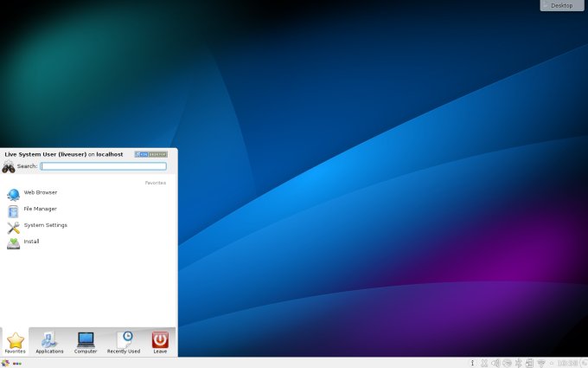Click the Bluetooth tray icon
588x368 pixels.
click(519, 363)
